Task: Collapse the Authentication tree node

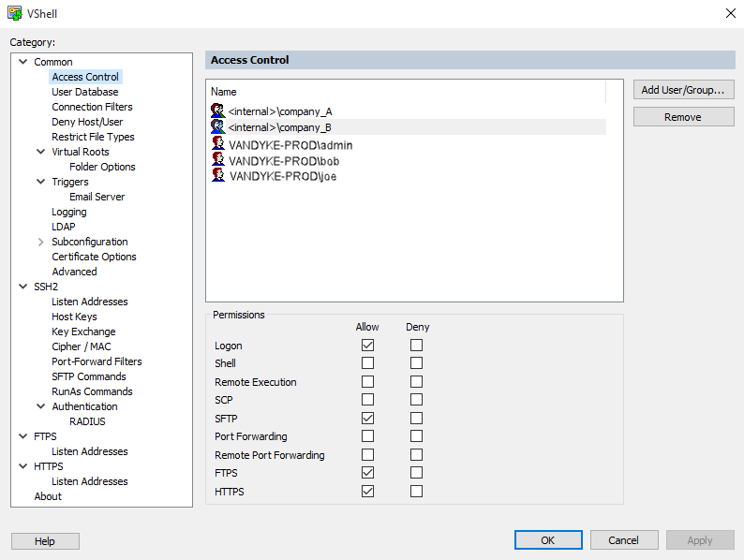Action: pyautogui.click(x=41, y=406)
